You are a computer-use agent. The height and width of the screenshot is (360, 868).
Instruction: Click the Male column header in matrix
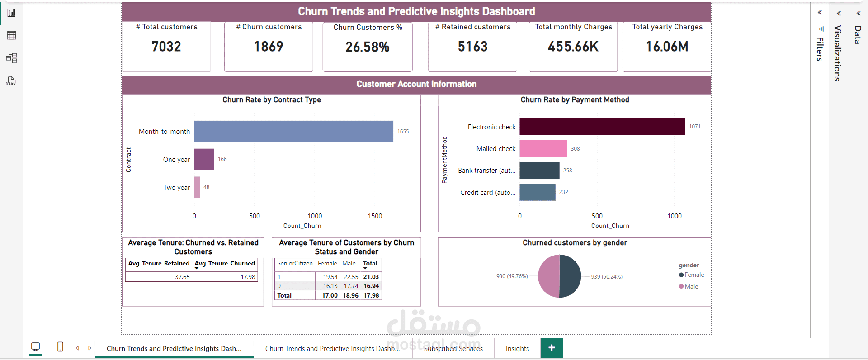pyautogui.click(x=349, y=263)
